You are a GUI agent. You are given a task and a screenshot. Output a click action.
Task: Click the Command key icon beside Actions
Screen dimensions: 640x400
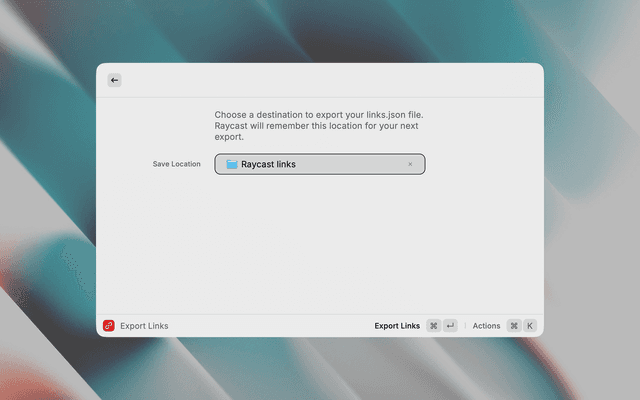pyautogui.click(x=514, y=326)
